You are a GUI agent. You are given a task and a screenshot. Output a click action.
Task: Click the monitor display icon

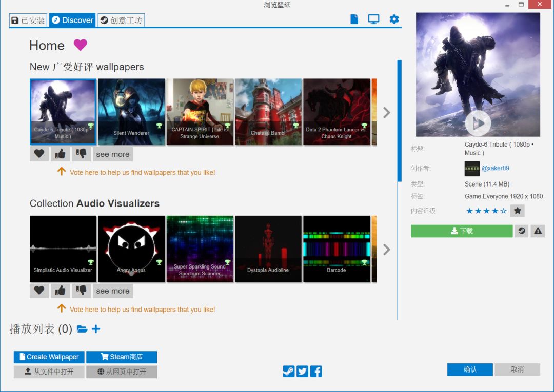[x=373, y=19]
